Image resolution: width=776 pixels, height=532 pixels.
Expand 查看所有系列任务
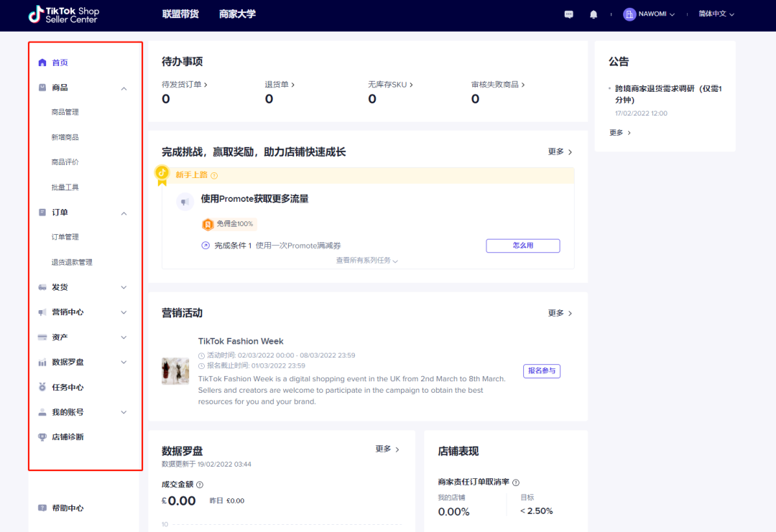pyautogui.click(x=366, y=260)
